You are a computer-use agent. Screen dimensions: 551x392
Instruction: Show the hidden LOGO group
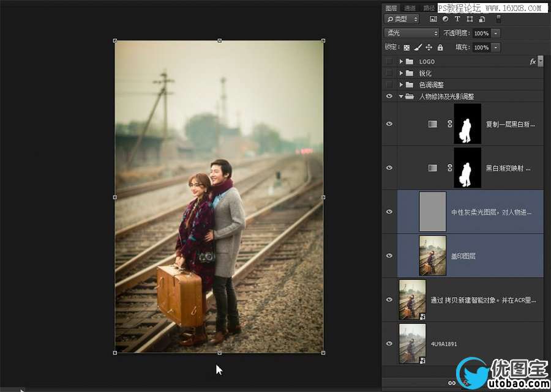pos(389,62)
